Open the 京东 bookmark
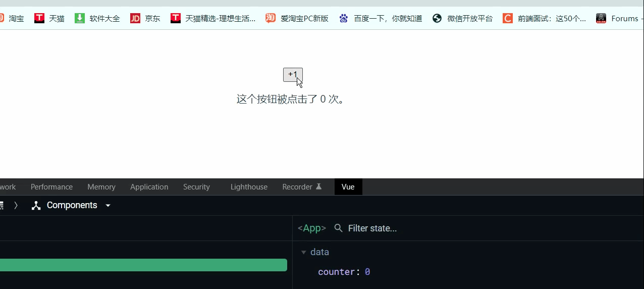The image size is (644, 289). pyautogui.click(x=145, y=18)
